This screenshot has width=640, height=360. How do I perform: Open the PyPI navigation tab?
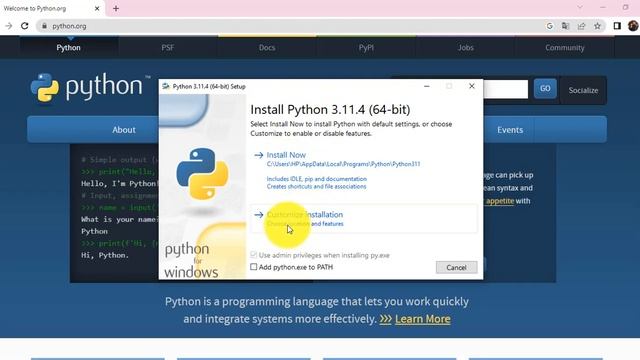tap(366, 47)
